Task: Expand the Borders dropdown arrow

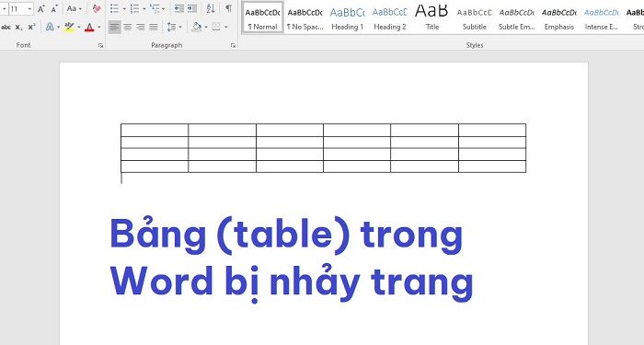Action: tap(226, 28)
